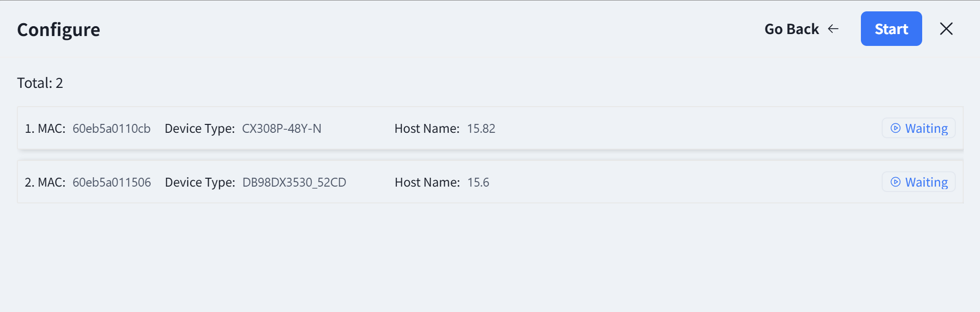Click device type CX308P-48Y-N
Viewport: 980px width, 312px height.
[282, 128]
